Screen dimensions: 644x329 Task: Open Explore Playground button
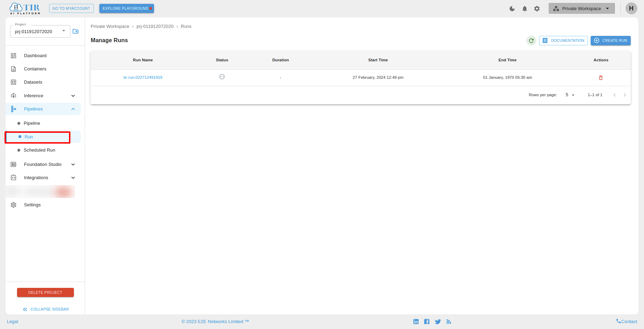pos(127,8)
